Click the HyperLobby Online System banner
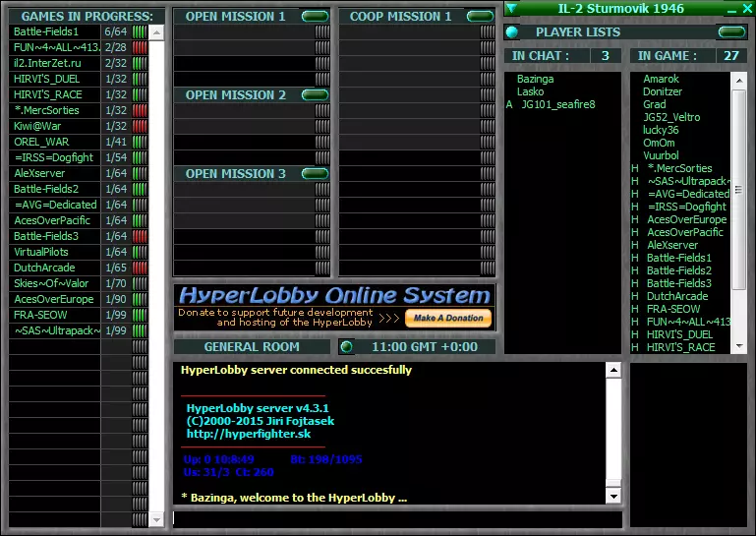Screen dimensions: 756x536 [x=334, y=307]
